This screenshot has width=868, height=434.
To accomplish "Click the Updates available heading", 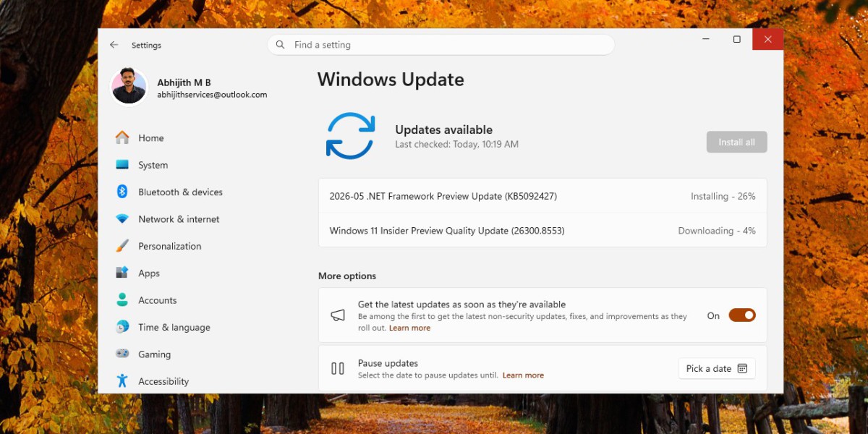I will [443, 130].
